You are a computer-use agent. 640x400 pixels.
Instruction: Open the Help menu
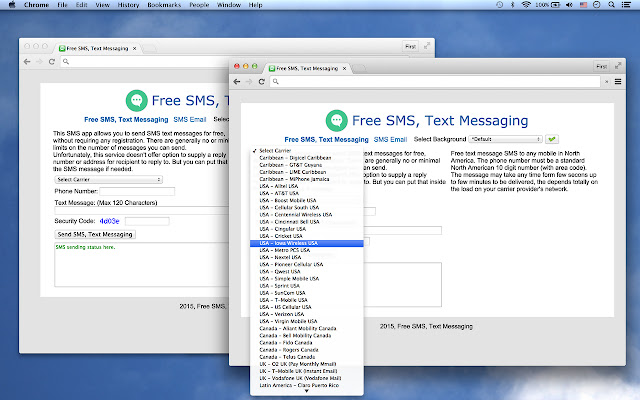click(256, 5)
